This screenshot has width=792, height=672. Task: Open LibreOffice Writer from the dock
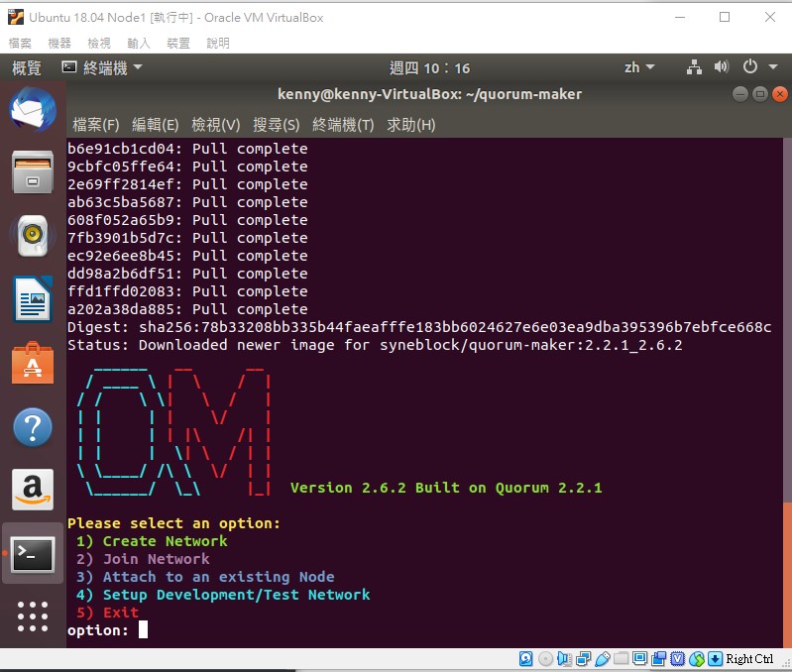(x=33, y=299)
